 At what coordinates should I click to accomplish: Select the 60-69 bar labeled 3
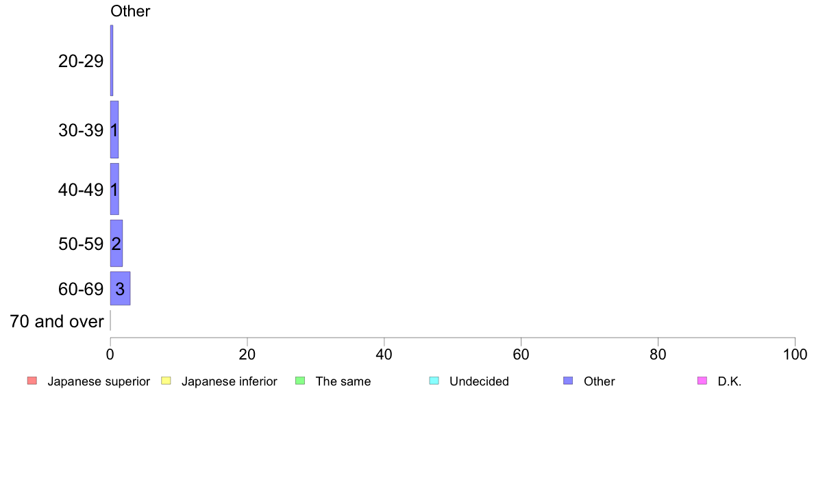point(120,288)
